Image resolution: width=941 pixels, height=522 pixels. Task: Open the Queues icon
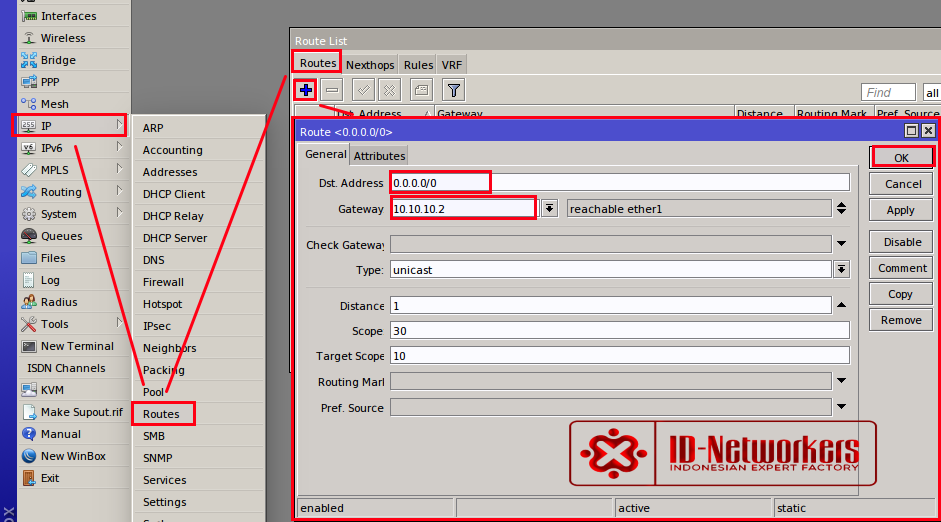29,236
